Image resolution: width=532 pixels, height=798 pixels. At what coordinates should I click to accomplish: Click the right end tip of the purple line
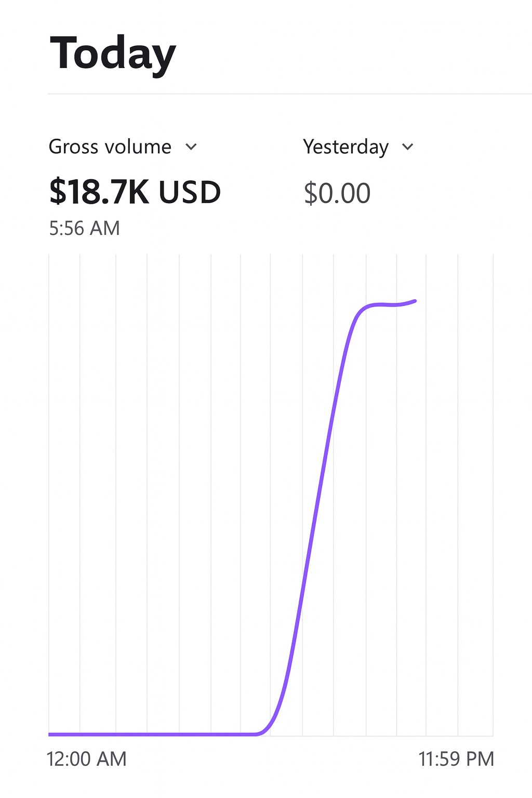[415, 301]
